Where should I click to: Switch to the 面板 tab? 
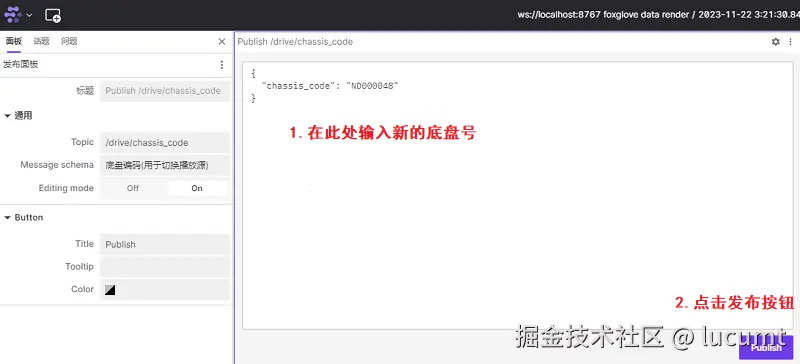14,41
